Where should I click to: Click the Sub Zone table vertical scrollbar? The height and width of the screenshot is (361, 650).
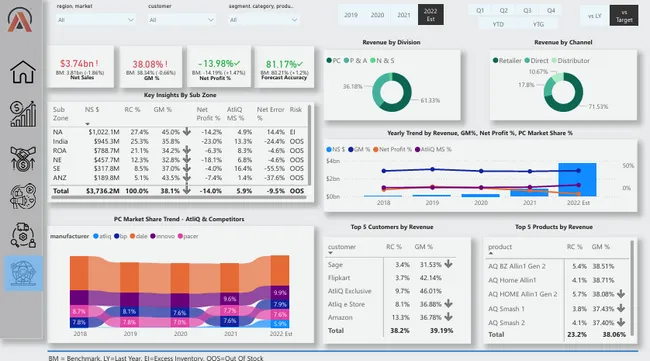tap(309, 145)
